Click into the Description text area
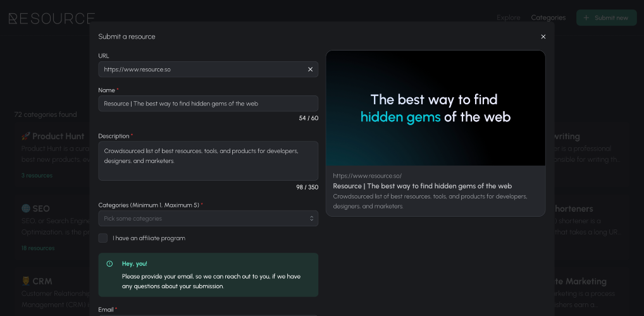The width and height of the screenshot is (644, 316). point(208,161)
